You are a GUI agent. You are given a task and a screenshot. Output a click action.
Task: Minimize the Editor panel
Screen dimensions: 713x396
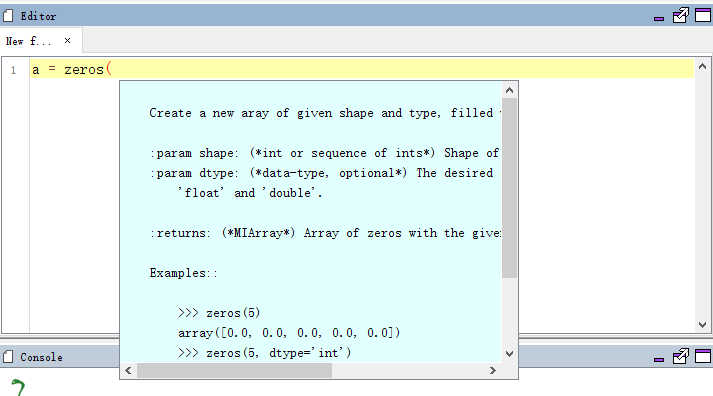point(659,18)
